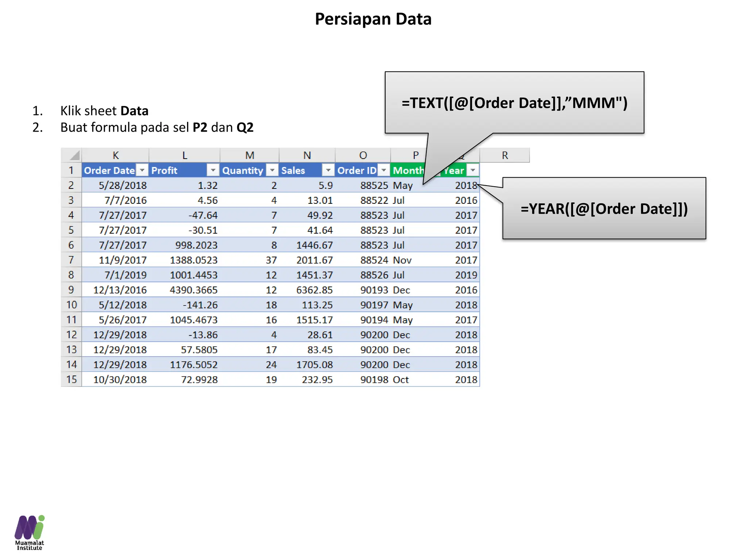Select cell with date 12/13/2016
This screenshot has width=747, height=560.
click(115, 290)
